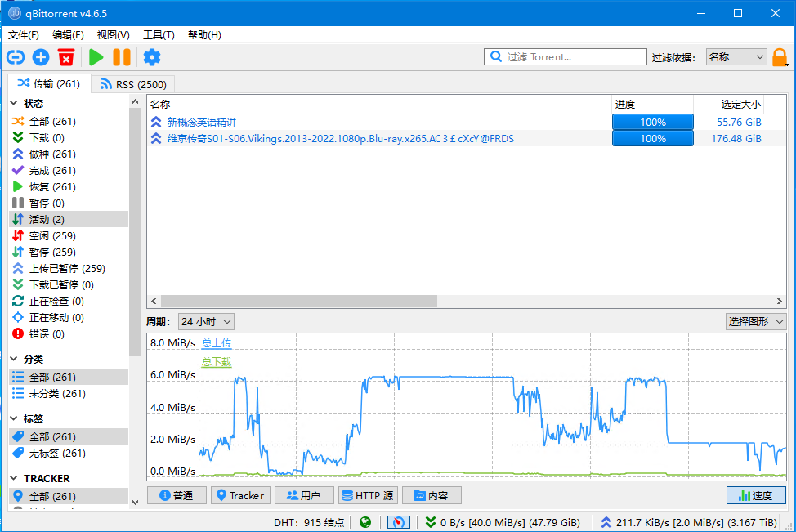Image resolution: width=796 pixels, height=532 pixels.
Task: Click the 总上传 legend link
Action: coord(217,342)
